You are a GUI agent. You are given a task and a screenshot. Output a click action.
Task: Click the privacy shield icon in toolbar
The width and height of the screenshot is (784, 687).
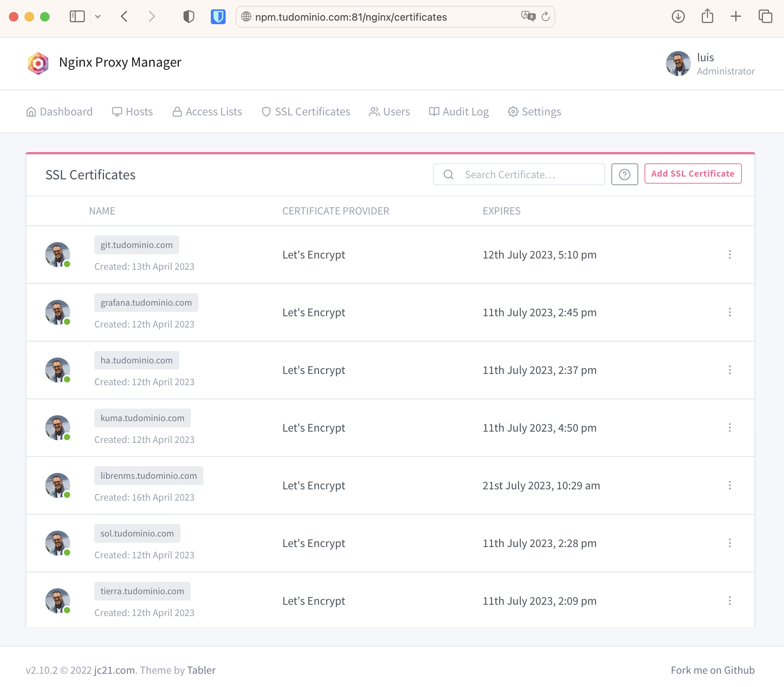(x=189, y=16)
